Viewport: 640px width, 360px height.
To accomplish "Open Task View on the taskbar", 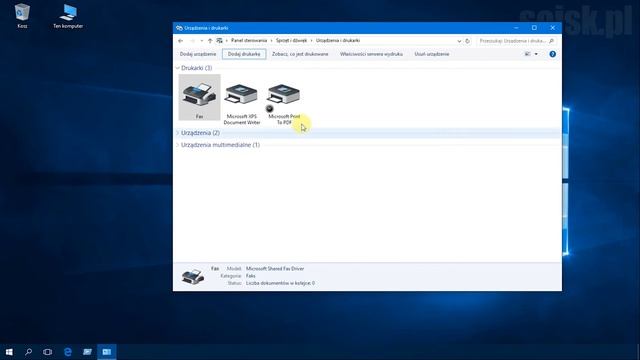I will pos(48,352).
